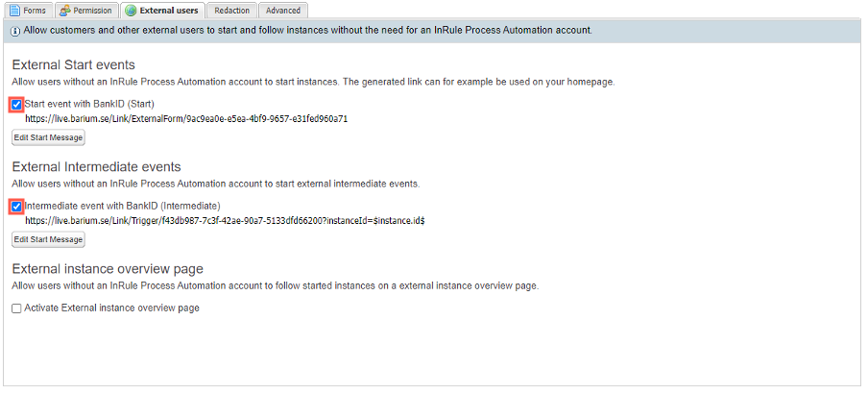Disable the Intermediate event with BankID checkbox
The height and width of the screenshot is (394, 868).
[x=16, y=206]
